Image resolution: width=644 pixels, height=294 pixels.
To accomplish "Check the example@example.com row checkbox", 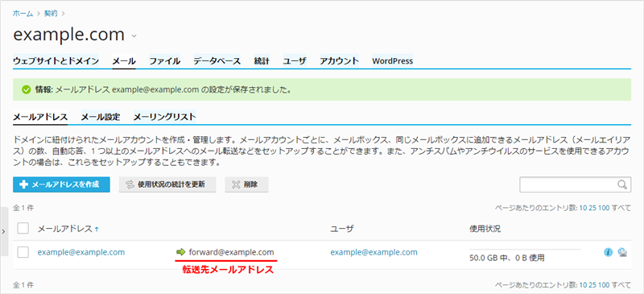I will [23, 252].
